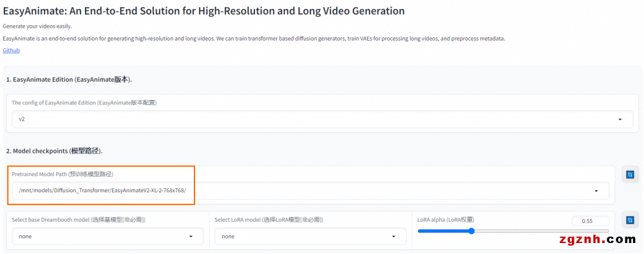Click the EasyAnimate page title heading
The height and width of the screenshot is (254, 644).
point(204,11)
